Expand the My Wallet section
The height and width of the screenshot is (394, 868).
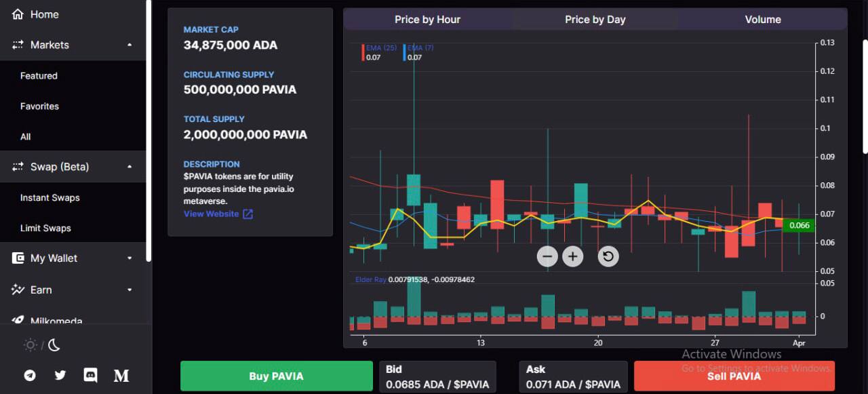[x=130, y=258]
